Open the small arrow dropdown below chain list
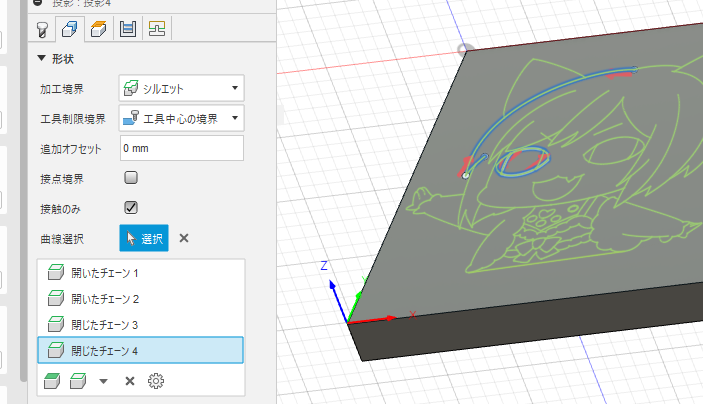This screenshot has width=703, height=404. [104, 382]
